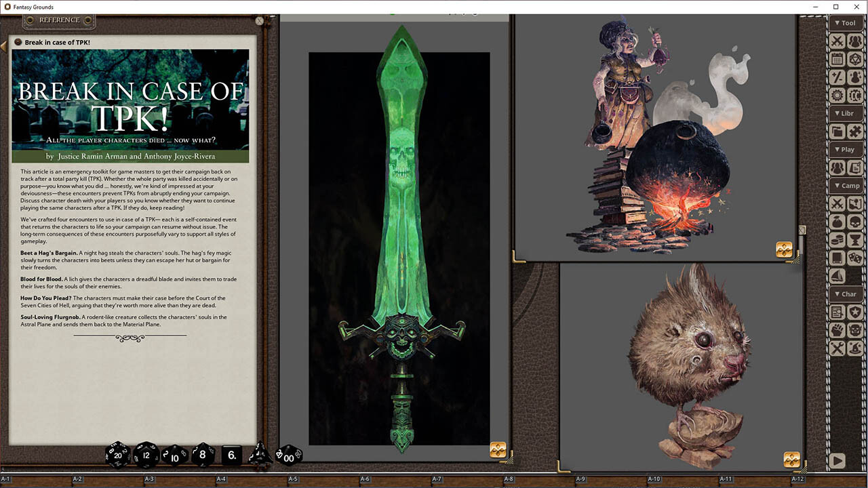
Task: Collapse the Camp sidebar section
Action: tap(846, 185)
